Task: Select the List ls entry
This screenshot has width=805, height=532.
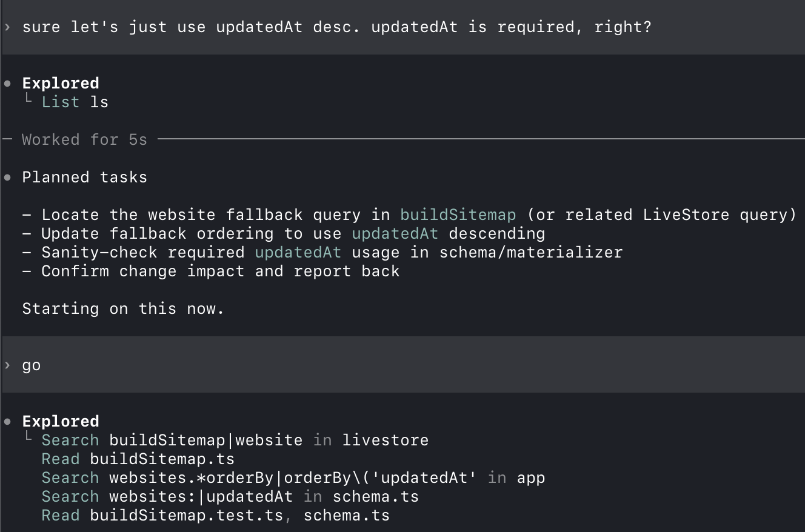Action: tap(74, 101)
